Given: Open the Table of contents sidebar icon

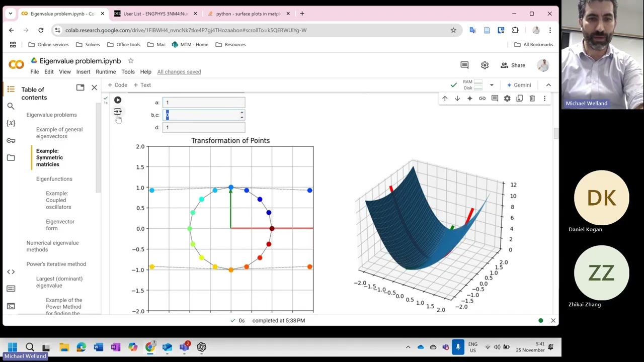Looking at the screenshot, I should click(x=11, y=89).
